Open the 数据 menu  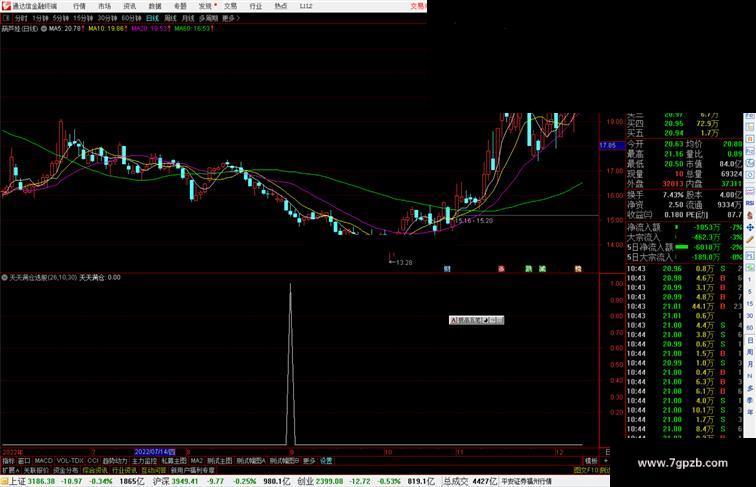click(155, 6)
